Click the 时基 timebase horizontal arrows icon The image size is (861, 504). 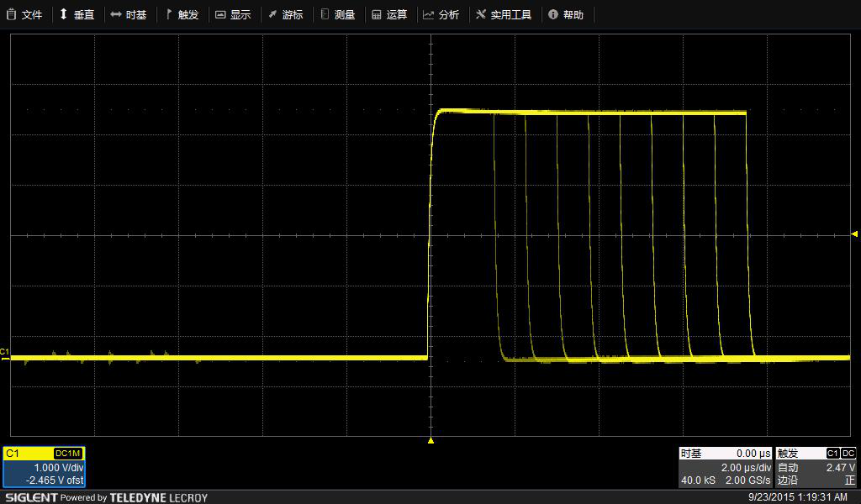pyautogui.click(x=115, y=14)
